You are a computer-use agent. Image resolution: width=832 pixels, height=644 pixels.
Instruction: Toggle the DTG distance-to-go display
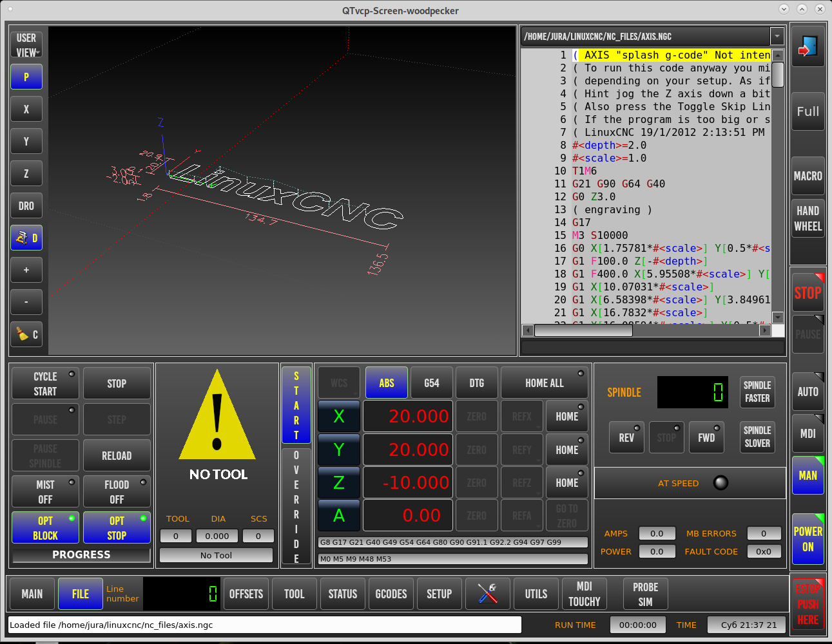point(477,383)
